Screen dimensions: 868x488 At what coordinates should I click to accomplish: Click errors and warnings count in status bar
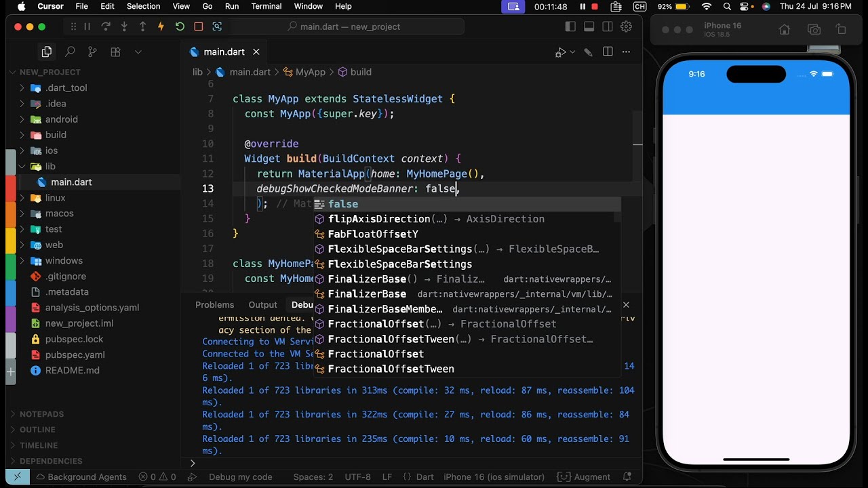pyautogui.click(x=157, y=477)
